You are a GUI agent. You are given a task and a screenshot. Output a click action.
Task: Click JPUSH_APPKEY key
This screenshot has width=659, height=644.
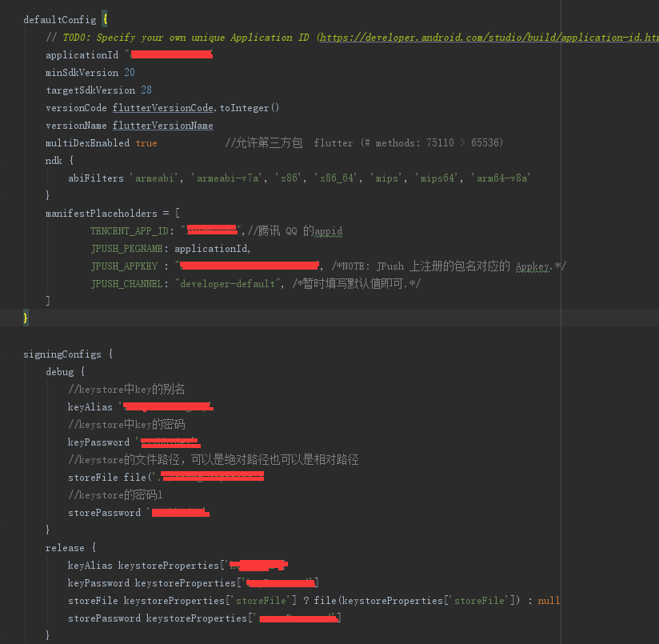coord(124,266)
